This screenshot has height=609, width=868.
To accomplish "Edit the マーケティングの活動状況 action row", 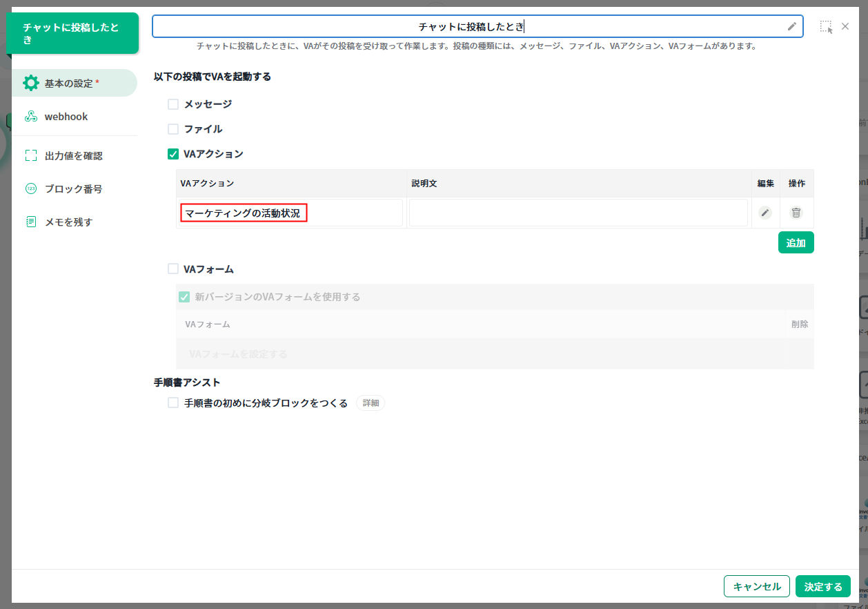I will tap(765, 213).
